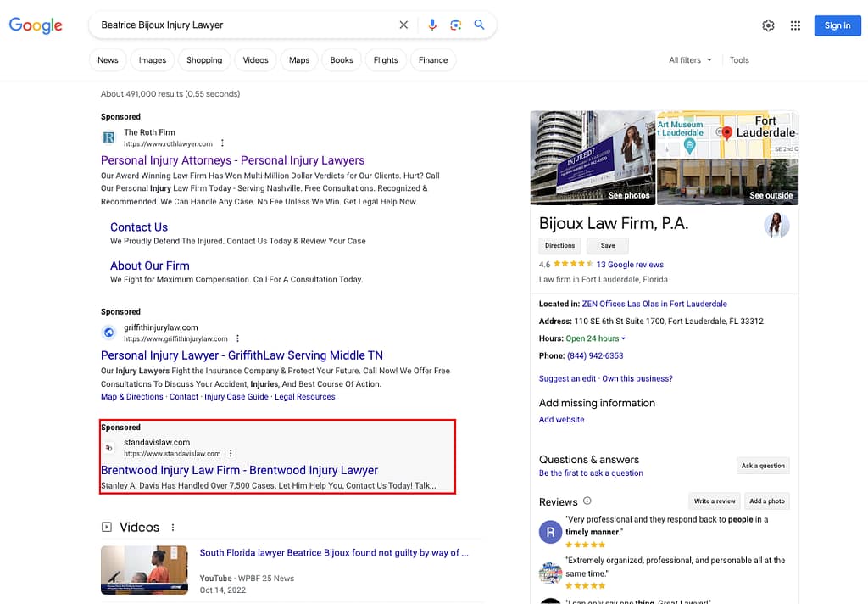Screen dimensions: 868x604
Task: Open the Videos section three-dot menu
Action: pyautogui.click(x=173, y=528)
